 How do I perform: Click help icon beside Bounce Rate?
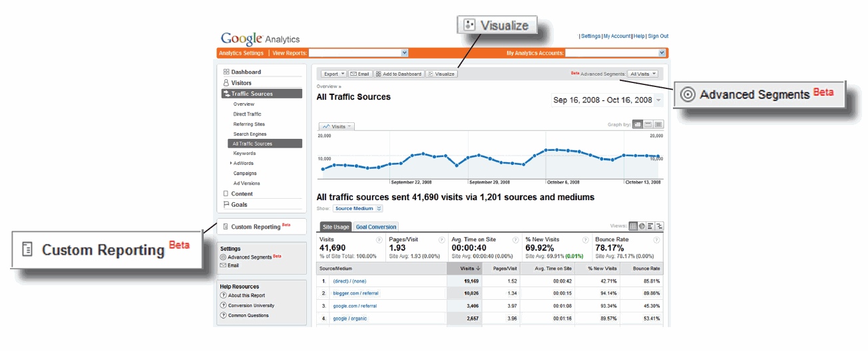(658, 240)
